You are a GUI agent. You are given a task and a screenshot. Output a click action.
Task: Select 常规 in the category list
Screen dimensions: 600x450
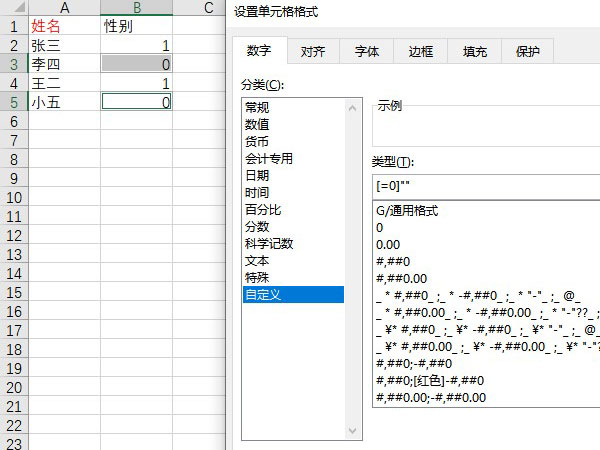(x=293, y=108)
